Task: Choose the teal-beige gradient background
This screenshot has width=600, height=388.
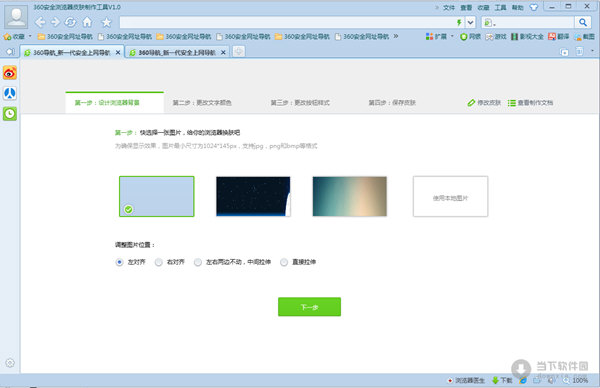Action: pos(349,196)
